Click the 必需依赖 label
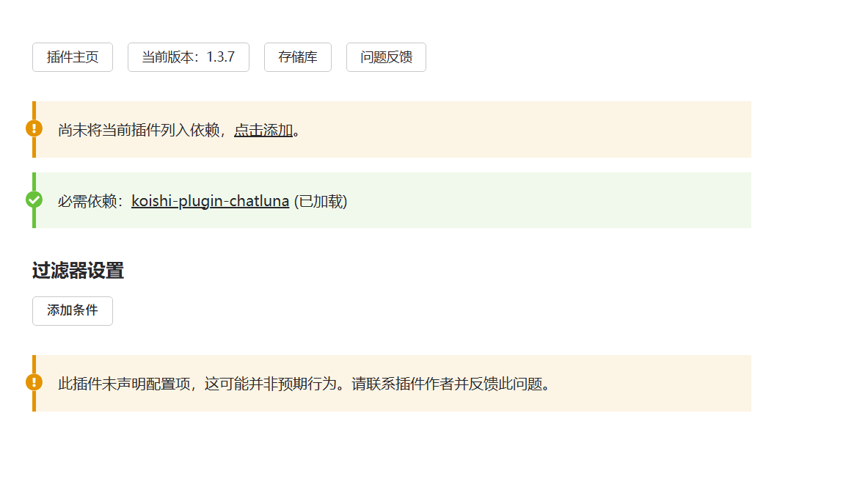Screen dimensions: 846x504 point(88,201)
